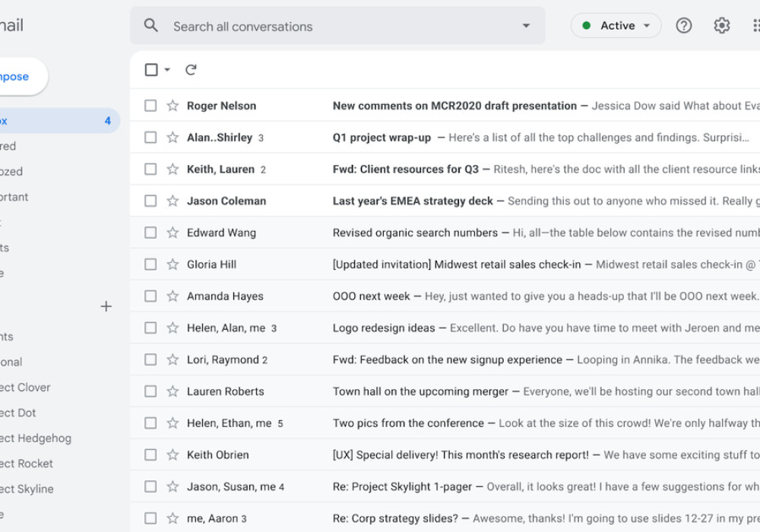The height and width of the screenshot is (532, 760).
Task: Select Amanda Hayes email checkbox
Action: [150, 296]
